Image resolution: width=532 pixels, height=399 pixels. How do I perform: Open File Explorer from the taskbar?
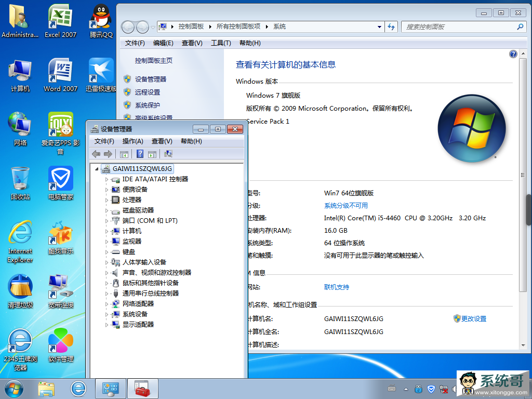click(46, 389)
